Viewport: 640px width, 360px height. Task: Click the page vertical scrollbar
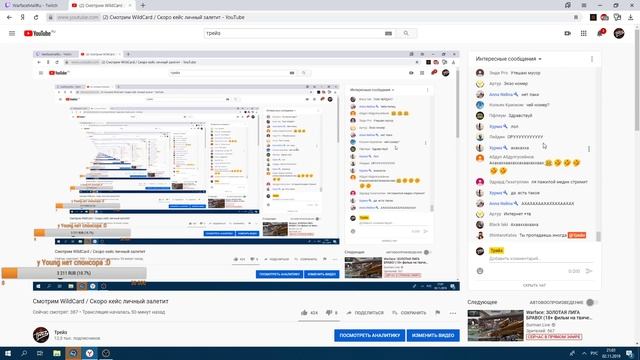point(637,80)
